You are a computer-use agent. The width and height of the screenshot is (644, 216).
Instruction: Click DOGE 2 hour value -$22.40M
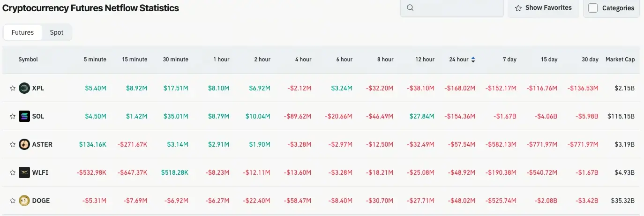(x=256, y=201)
